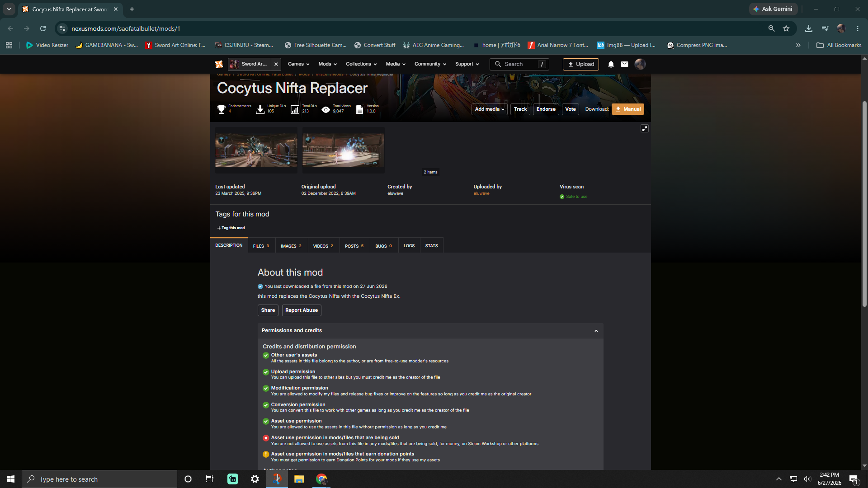Bookmark this page with the star icon

(786, 28)
